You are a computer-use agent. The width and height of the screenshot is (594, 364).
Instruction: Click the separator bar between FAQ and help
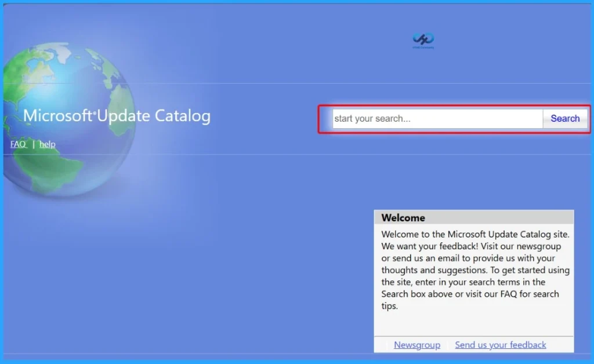[x=33, y=144]
